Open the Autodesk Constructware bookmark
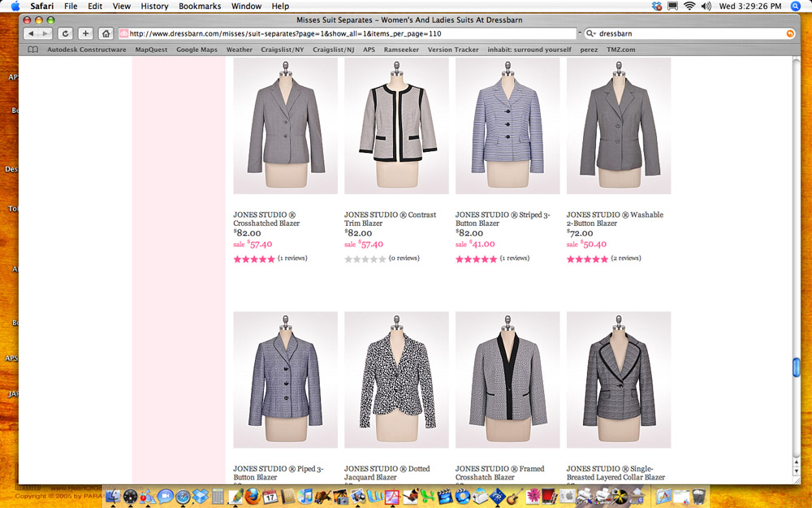812x508 pixels. pos(87,50)
